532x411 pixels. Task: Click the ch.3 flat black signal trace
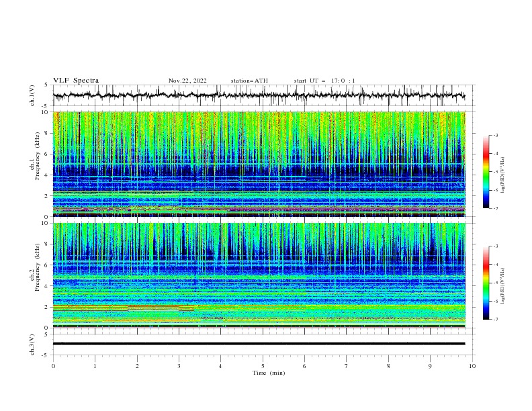[x=259, y=344]
